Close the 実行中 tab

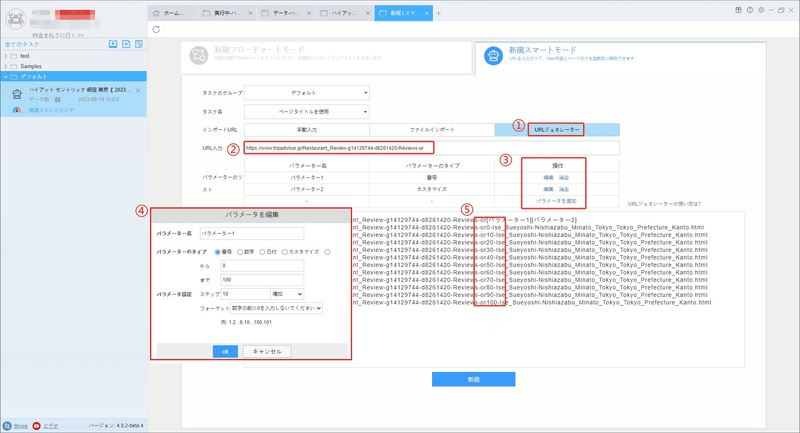(250, 13)
